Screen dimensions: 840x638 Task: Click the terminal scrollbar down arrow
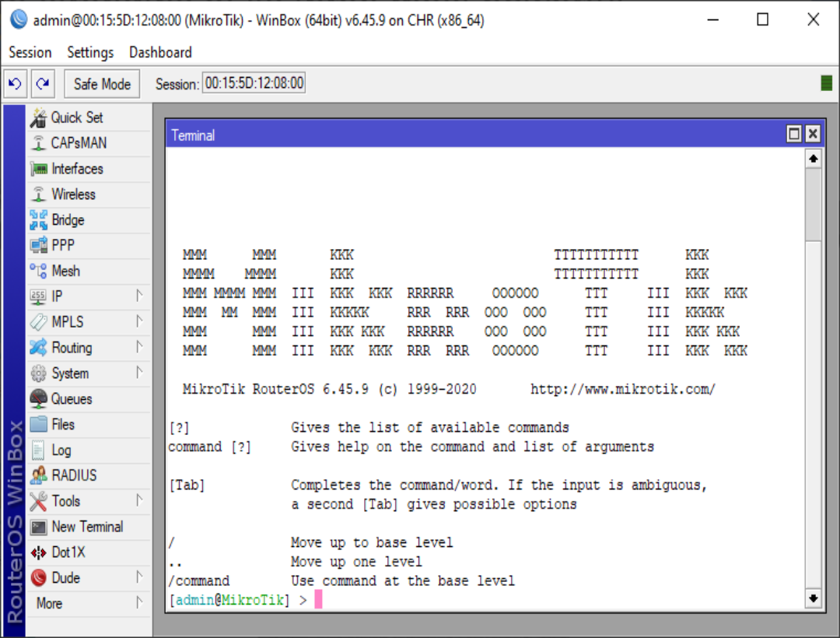pyautogui.click(x=813, y=598)
